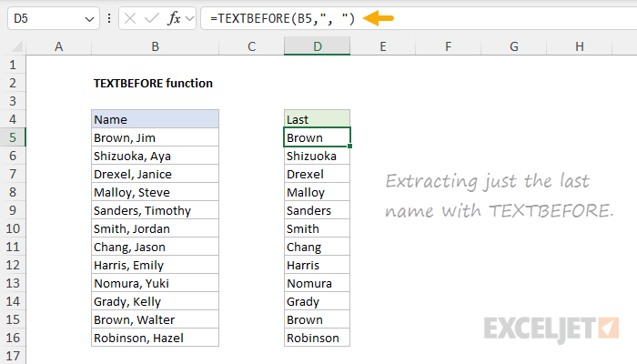
Task: Click the 'Smith' last name cell
Action: 317,228
